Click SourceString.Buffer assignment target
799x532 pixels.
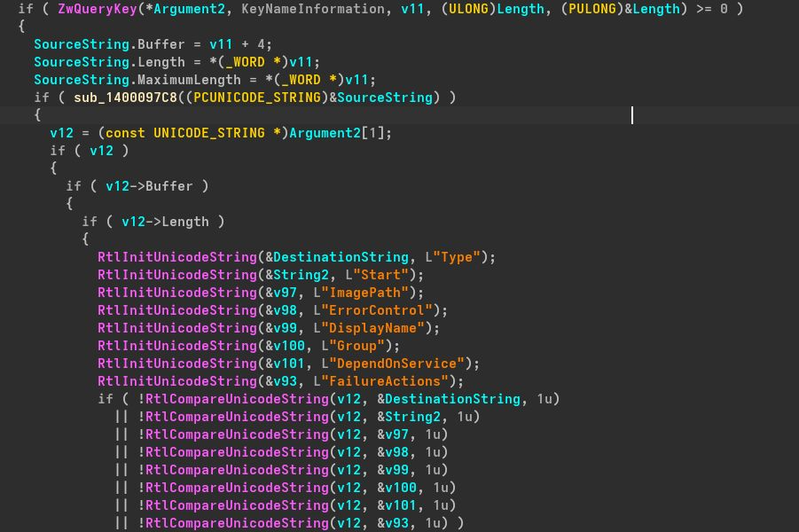(109, 44)
